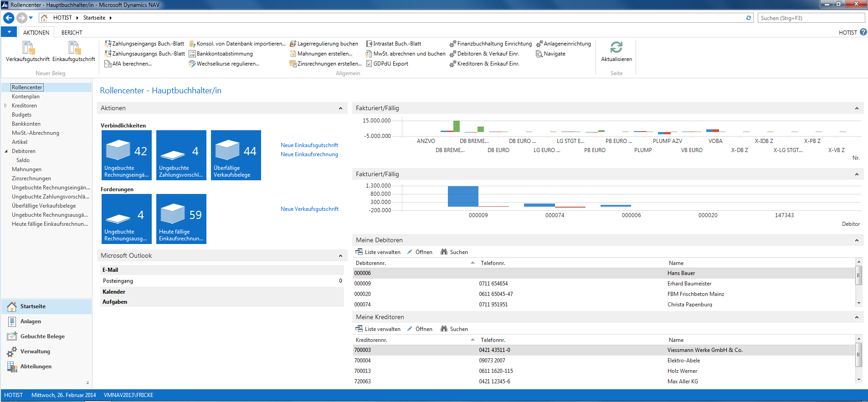
Task: Click Öffnen in Meine Kreditoren
Action: pos(420,329)
